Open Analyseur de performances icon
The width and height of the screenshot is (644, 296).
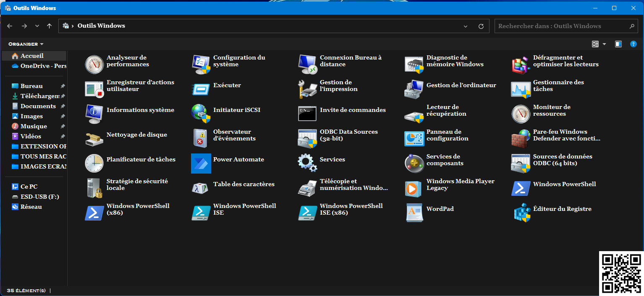pos(94,64)
